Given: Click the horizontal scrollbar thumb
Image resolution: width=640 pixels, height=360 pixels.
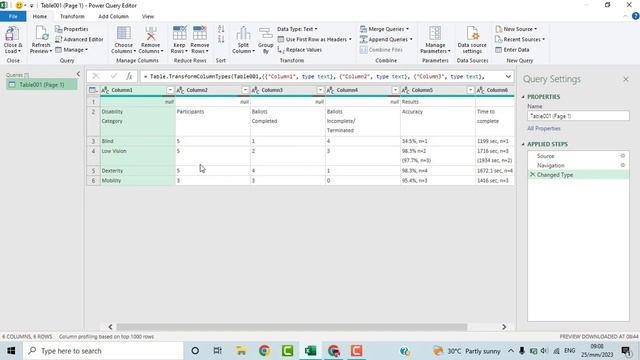Looking at the screenshot, I should pyautogui.click(x=291, y=327).
